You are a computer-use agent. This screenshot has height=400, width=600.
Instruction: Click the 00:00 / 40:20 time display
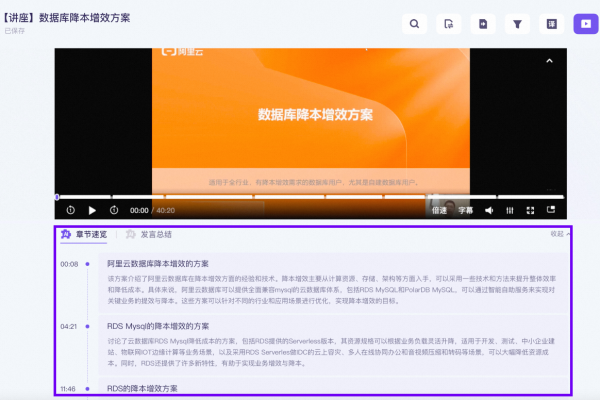pos(152,210)
